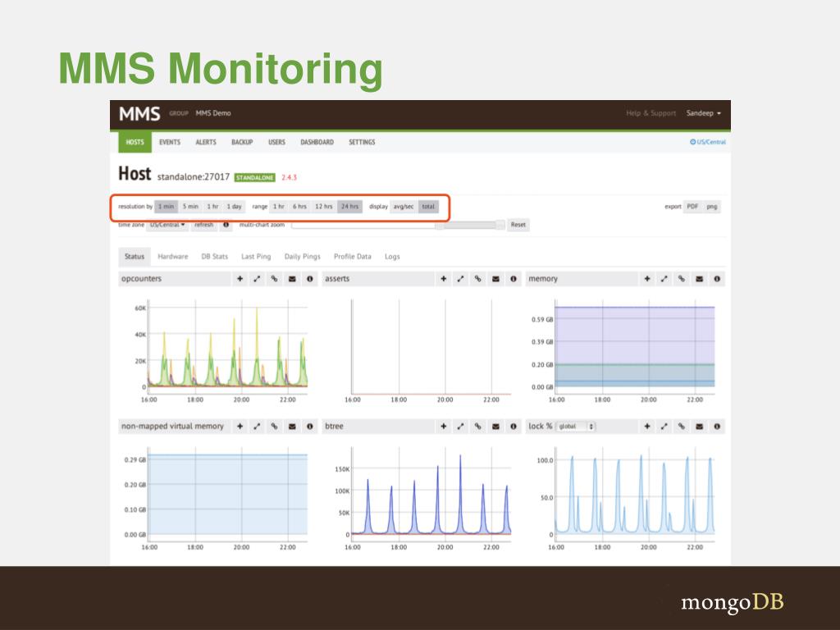This screenshot has width=840, height=630.
Task: Click link icon on btree chart
Action: (478, 427)
